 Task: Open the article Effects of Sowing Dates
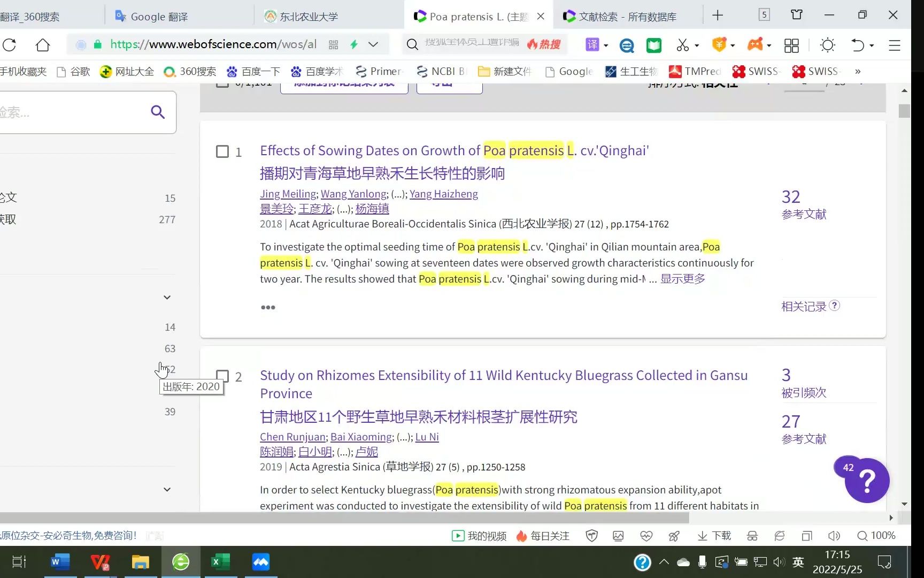click(x=455, y=150)
